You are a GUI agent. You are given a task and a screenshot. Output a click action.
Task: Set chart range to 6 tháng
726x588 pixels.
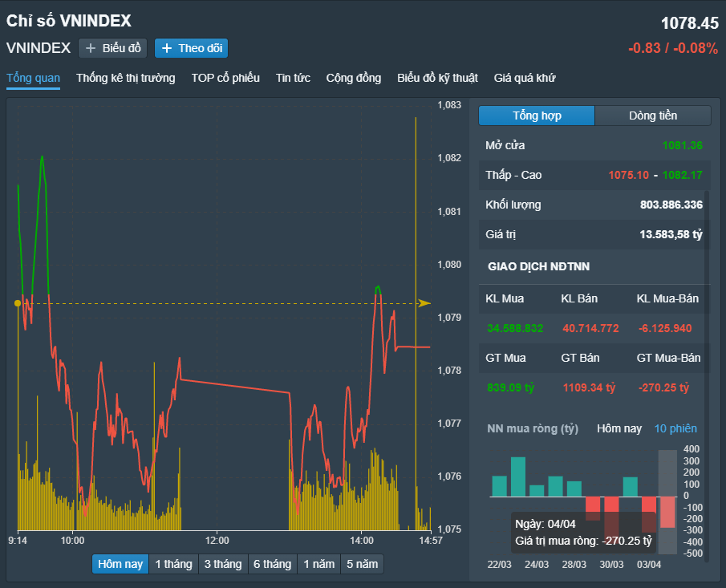(x=273, y=564)
